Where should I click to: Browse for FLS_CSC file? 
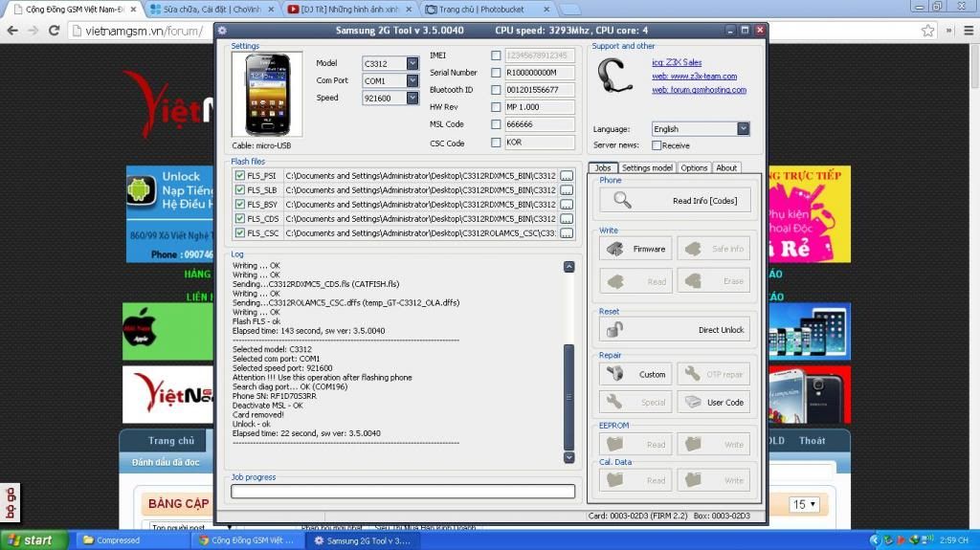pos(567,233)
